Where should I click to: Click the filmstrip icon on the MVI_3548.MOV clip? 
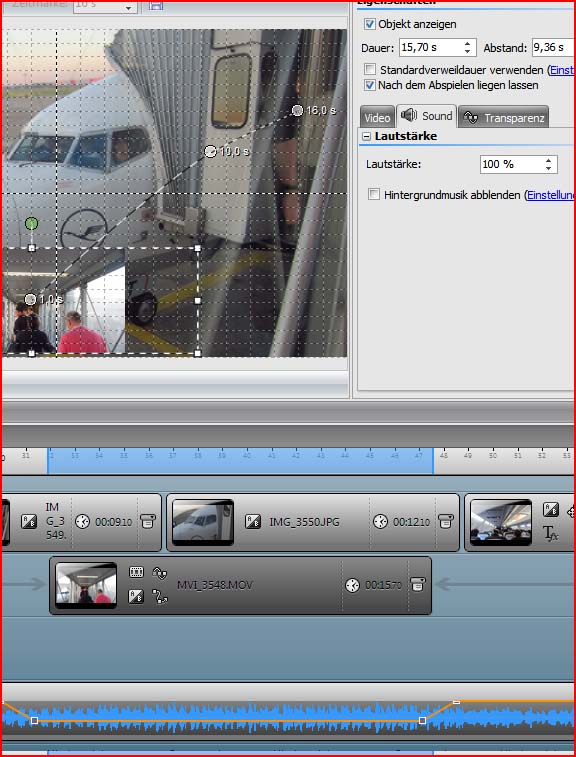click(x=136, y=573)
